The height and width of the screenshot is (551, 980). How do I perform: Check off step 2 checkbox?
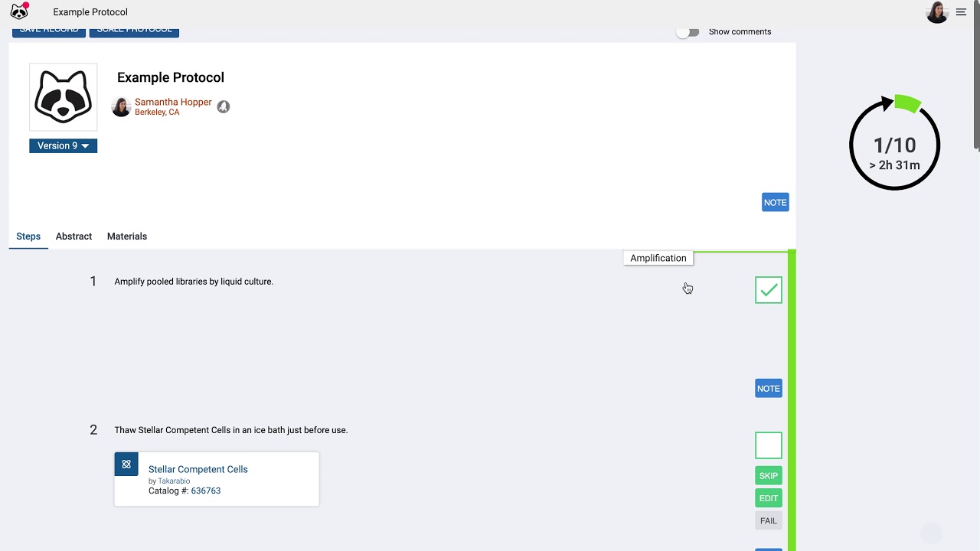pos(768,445)
